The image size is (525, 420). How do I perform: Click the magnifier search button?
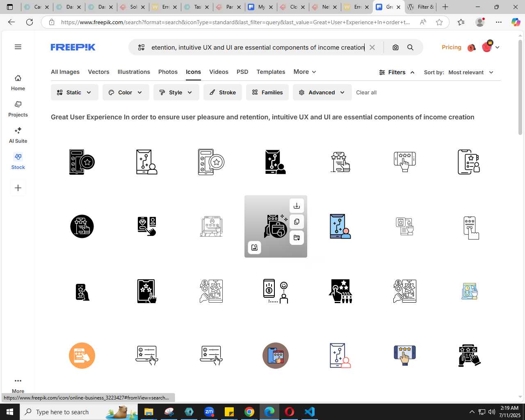coord(410,48)
